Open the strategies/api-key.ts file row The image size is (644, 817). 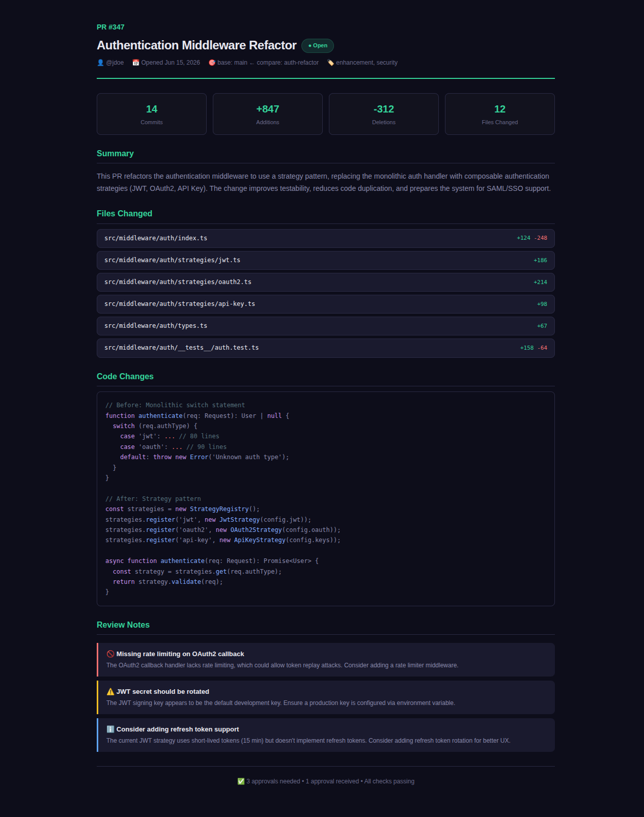[x=326, y=304]
